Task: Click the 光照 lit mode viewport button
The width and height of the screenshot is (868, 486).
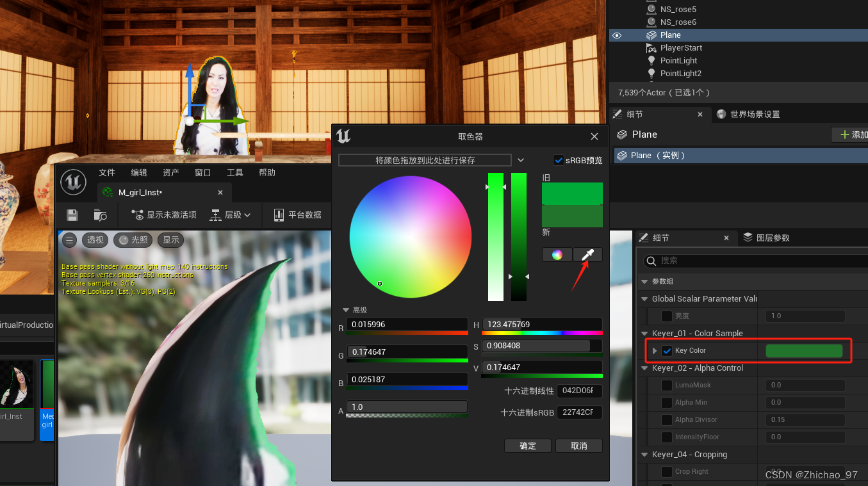Action: point(133,240)
